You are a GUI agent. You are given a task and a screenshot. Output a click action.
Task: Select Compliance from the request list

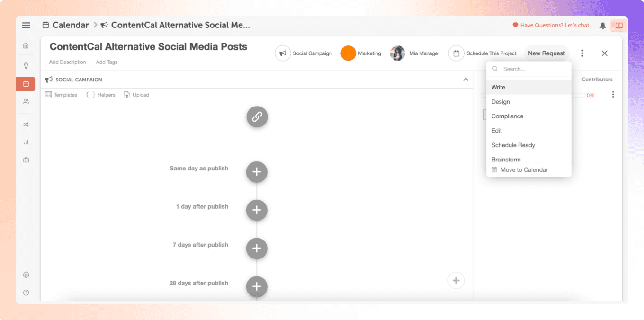(x=529, y=116)
